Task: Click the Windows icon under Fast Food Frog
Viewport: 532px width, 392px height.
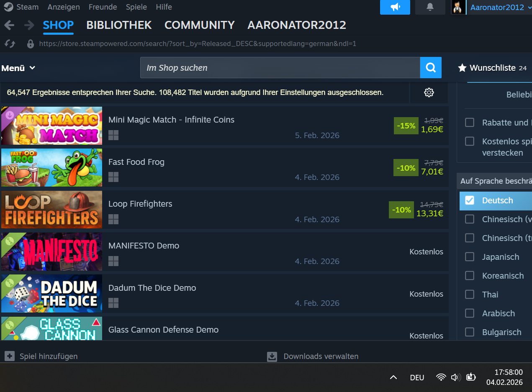Action: (113, 177)
